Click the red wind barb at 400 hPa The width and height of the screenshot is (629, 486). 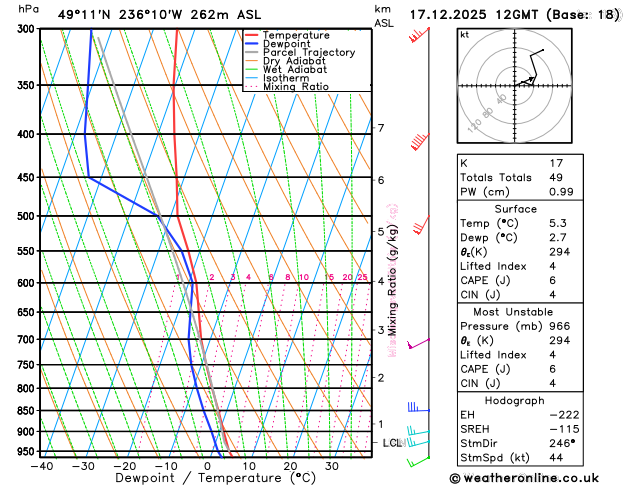420,142
